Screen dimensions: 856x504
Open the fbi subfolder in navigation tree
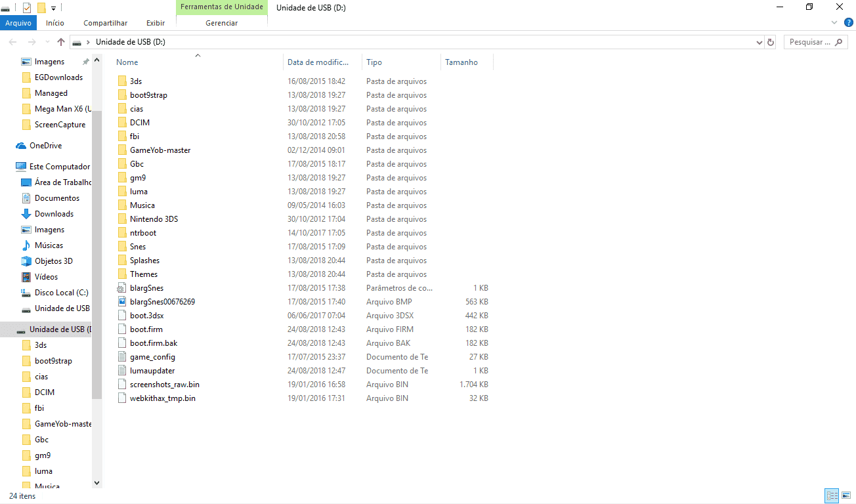pyautogui.click(x=39, y=408)
